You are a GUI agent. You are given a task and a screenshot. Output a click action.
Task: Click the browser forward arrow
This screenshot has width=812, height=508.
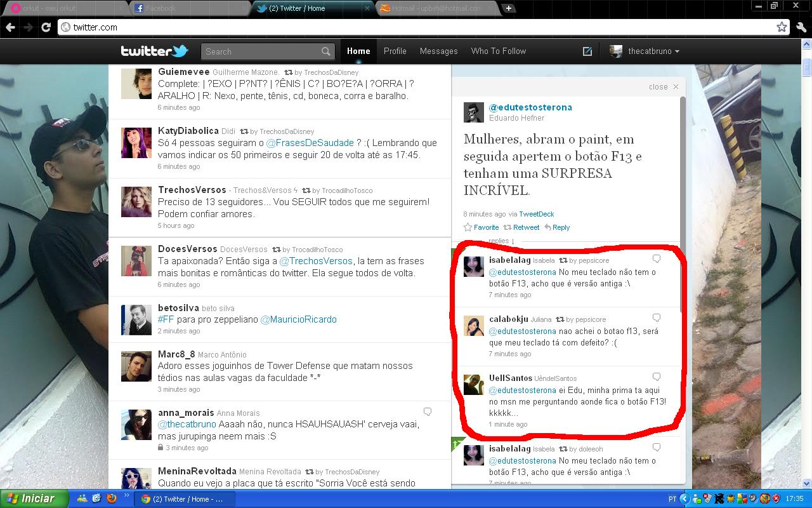pos(28,27)
